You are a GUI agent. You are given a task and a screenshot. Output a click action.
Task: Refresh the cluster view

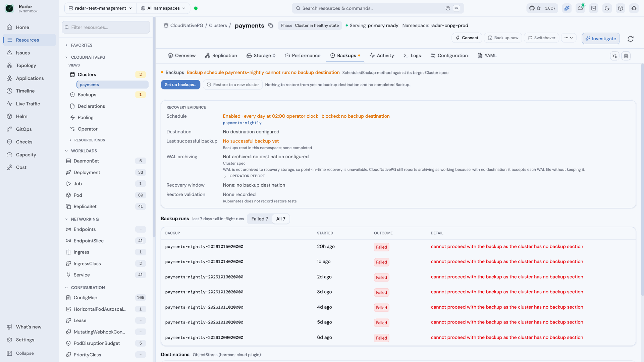(x=631, y=39)
